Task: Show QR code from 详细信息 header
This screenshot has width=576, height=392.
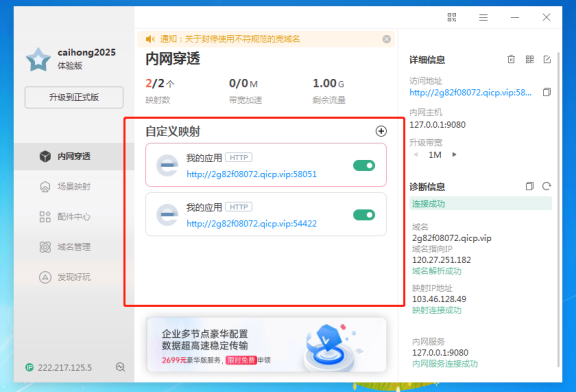Action: point(529,59)
